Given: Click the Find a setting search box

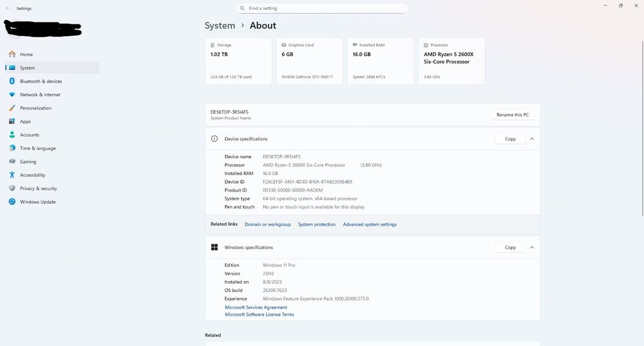Looking at the screenshot, I should pos(322,8).
